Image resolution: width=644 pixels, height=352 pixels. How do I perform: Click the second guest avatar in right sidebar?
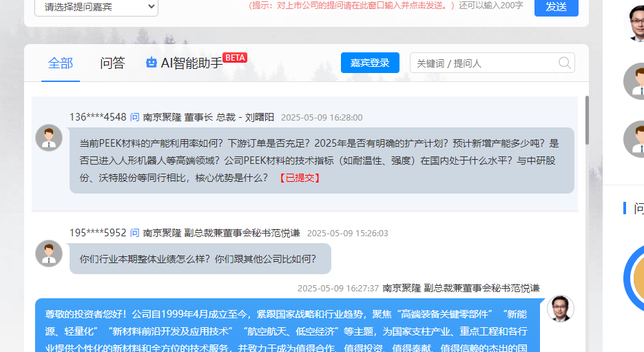[634, 81]
